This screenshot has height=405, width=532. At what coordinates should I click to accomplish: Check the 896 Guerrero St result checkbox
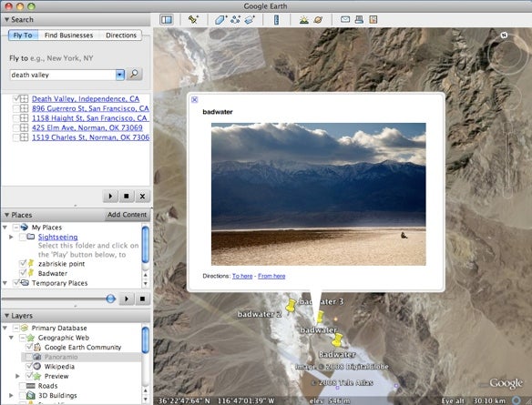coord(16,108)
